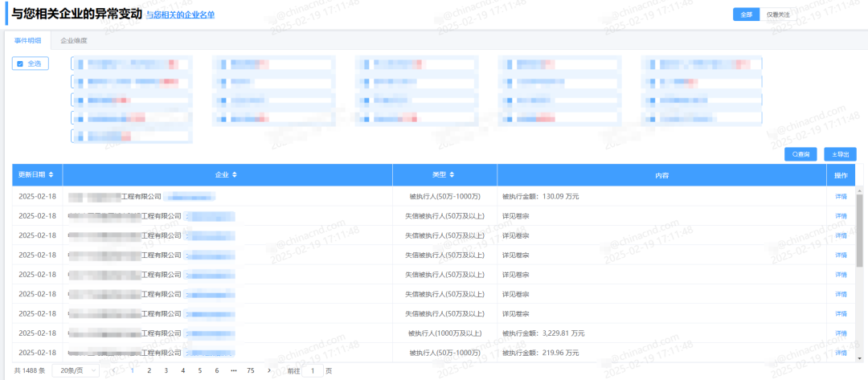The image size is (868, 380).
Task: Toggle the 全选 select-all checkbox
Action: pyautogui.click(x=20, y=63)
